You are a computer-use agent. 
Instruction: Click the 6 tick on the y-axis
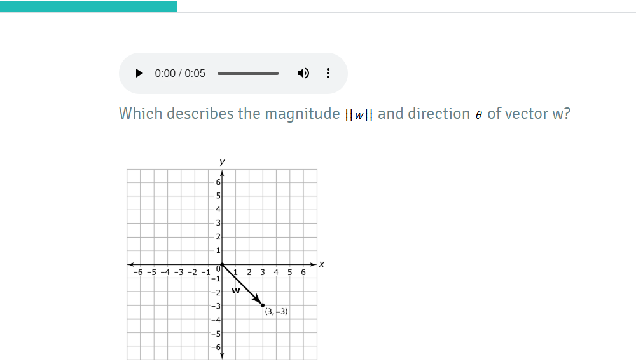pyautogui.click(x=218, y=182)
